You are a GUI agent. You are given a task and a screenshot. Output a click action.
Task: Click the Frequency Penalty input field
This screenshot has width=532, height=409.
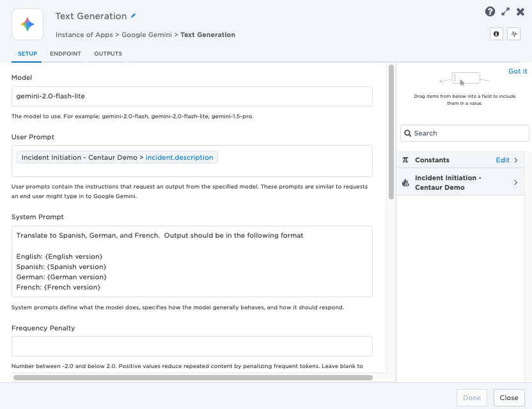[x=192, y=346]
